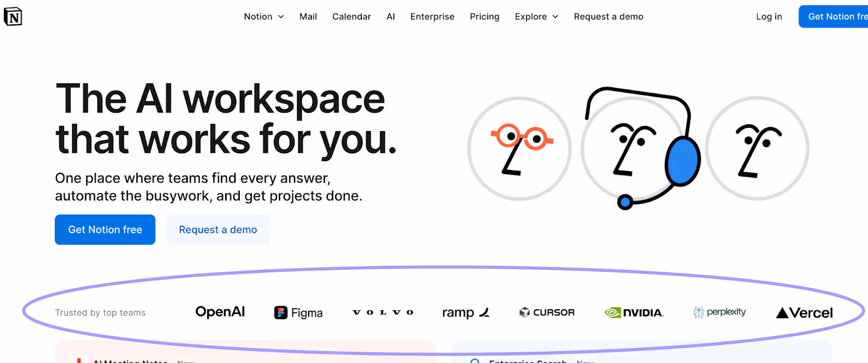
Task: Click the Figma logo
Action: click(x=298, y=313)
